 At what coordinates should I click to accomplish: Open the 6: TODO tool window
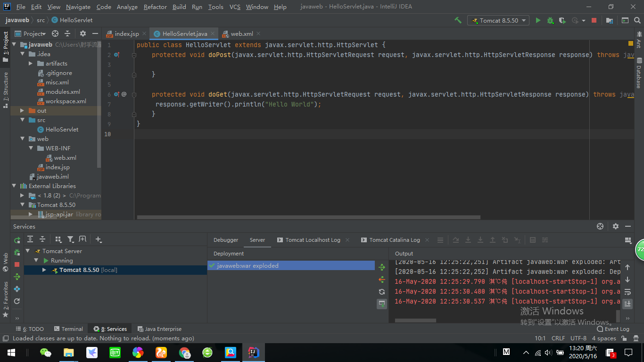30,329
